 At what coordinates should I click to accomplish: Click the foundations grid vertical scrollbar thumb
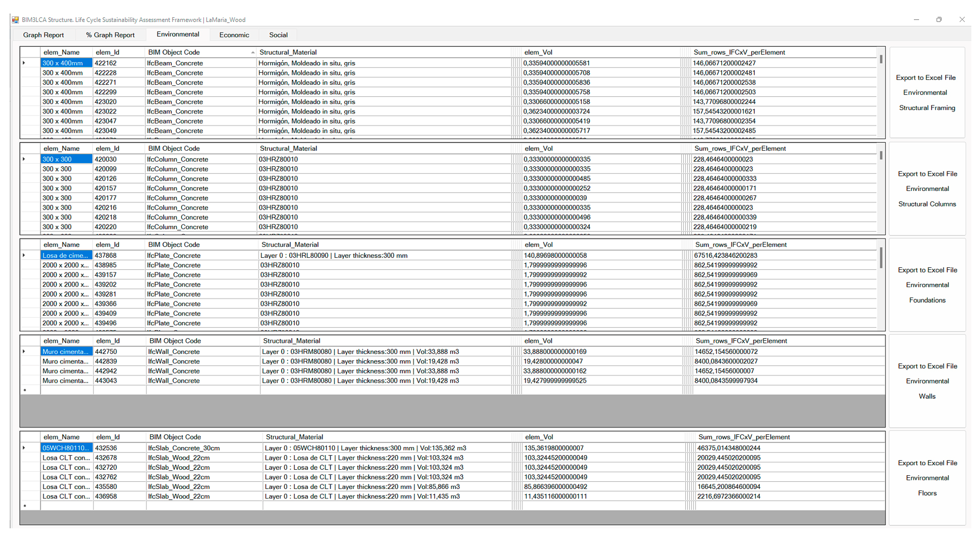[881, 258]
